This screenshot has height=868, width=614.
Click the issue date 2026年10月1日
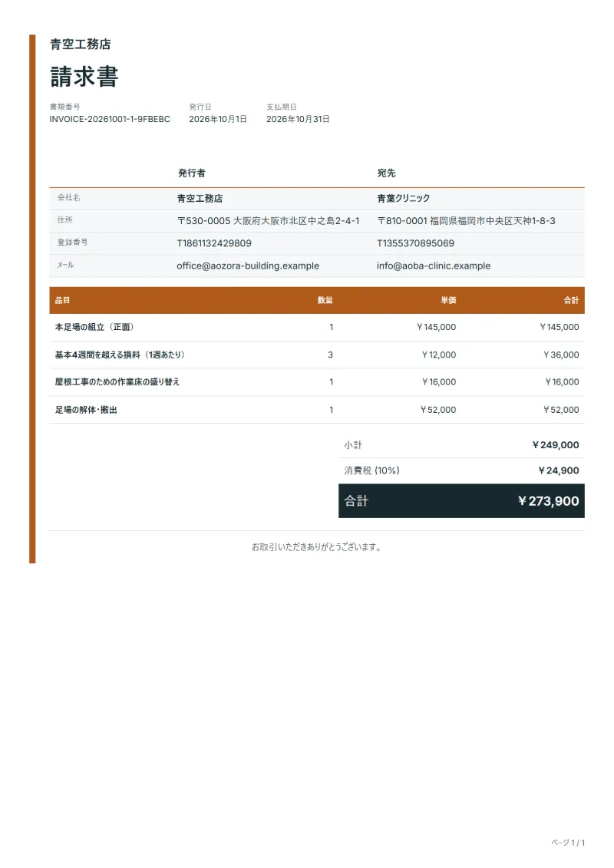coord(217,119)
